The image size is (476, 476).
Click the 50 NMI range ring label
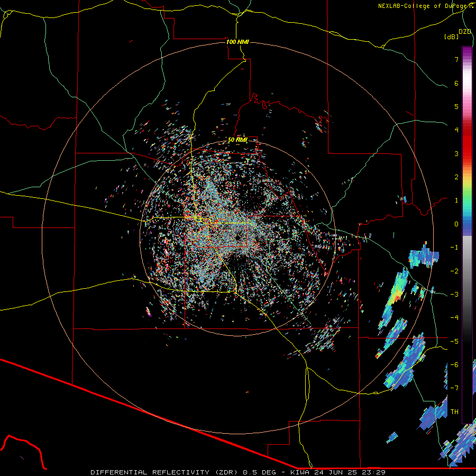[237, 140]
